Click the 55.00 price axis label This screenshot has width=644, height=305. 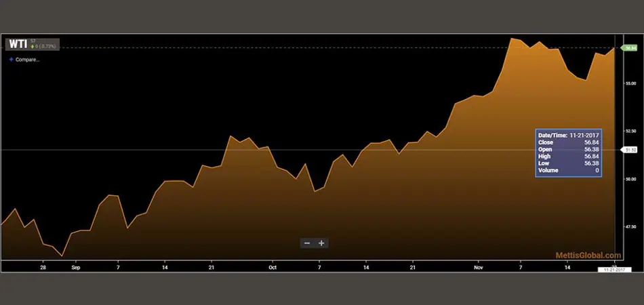click(632, 83)
